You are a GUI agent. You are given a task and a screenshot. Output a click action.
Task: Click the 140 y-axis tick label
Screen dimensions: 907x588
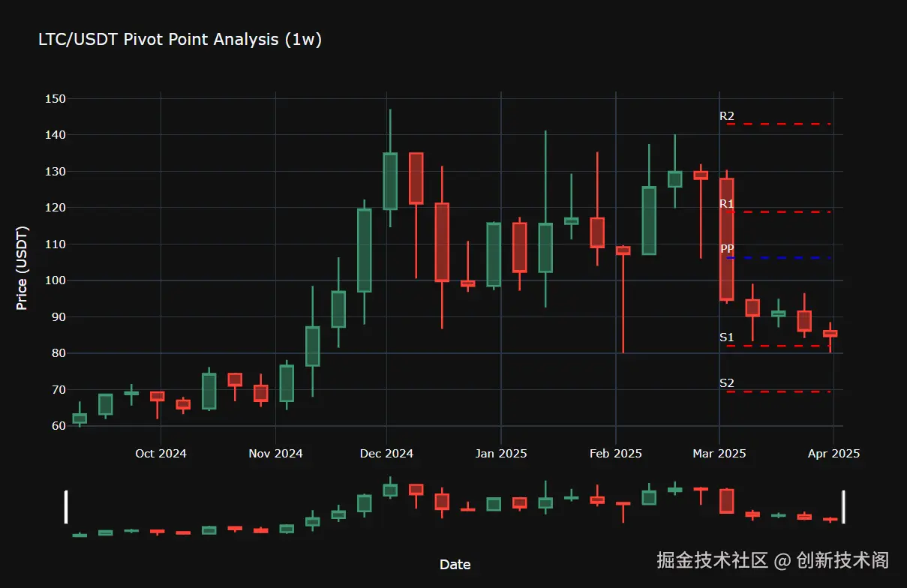56,135
